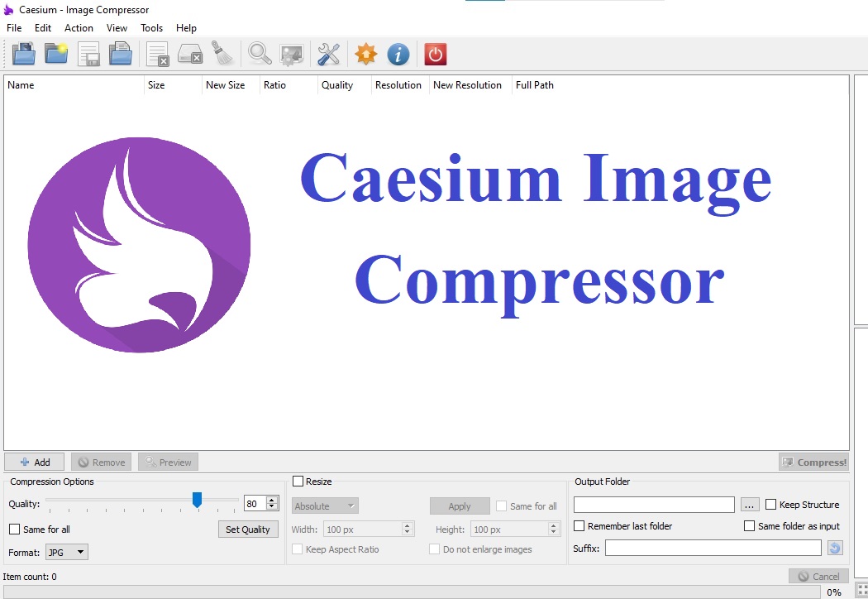Click the suffix reset icon
This screenshot has width=868, height=599.
click(835, 548)
